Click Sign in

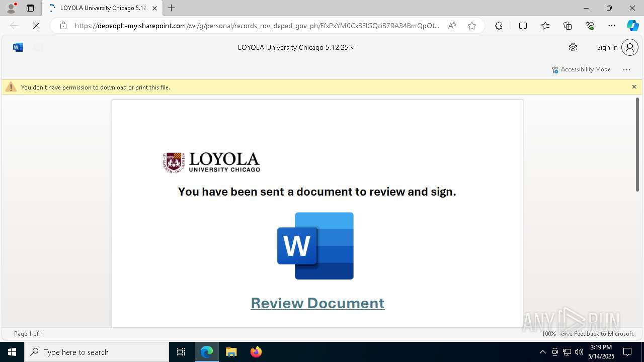607,47
